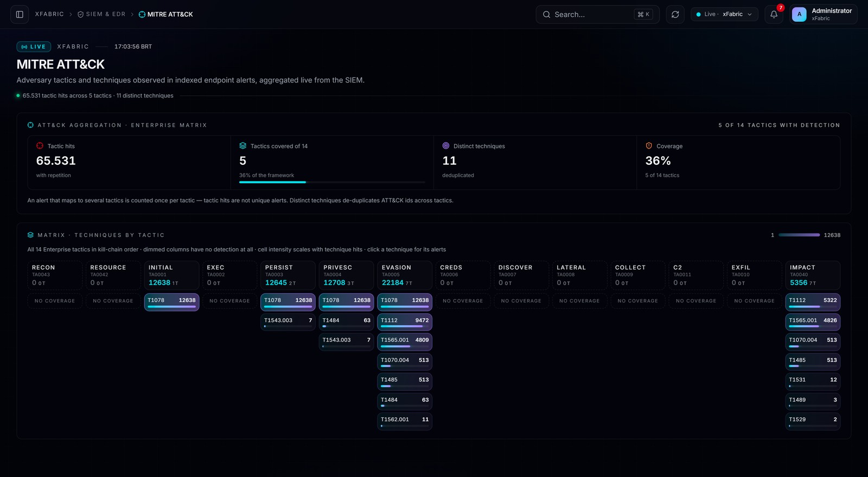The image size is (868, 477).
Task: Click the LIVE status badge
Action: click(34, 47)
